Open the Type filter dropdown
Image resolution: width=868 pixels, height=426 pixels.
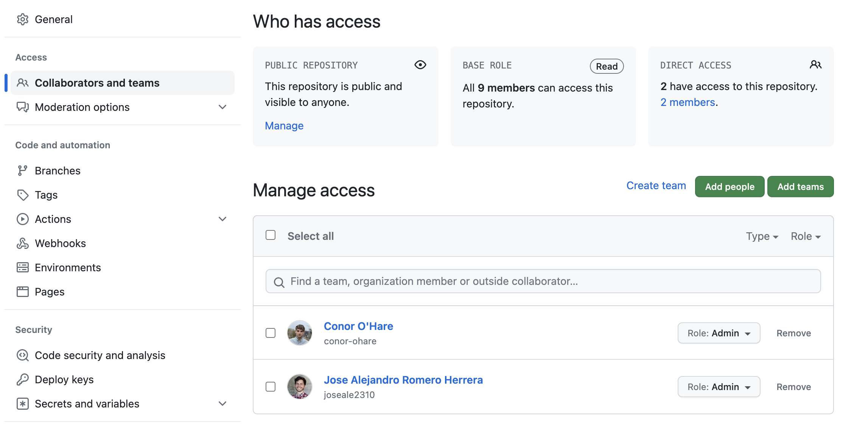tap(762, 236)
